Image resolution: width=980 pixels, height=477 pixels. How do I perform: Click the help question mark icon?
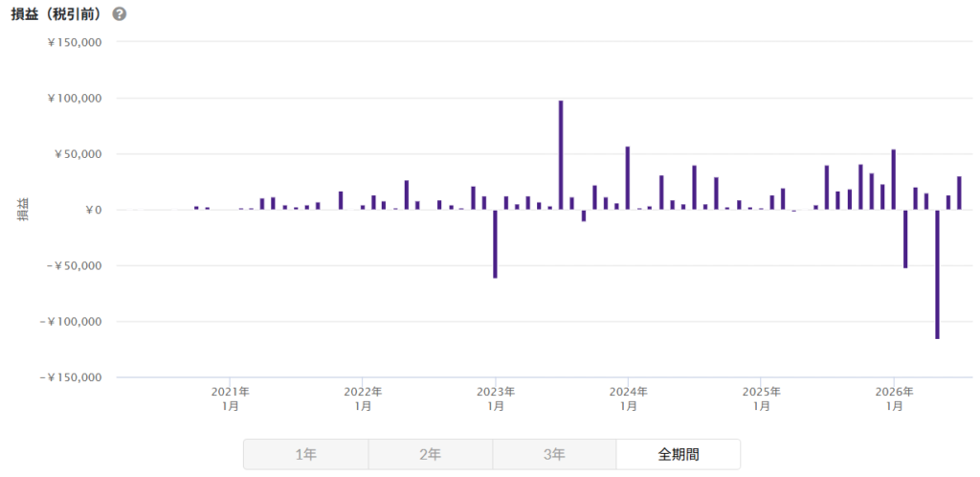coord(120,14)
